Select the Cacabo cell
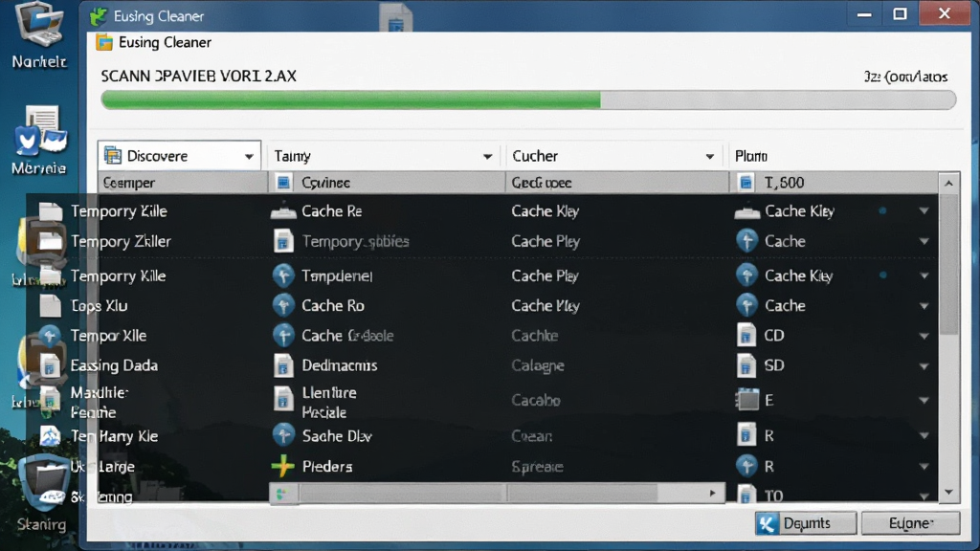 point(536,400)
